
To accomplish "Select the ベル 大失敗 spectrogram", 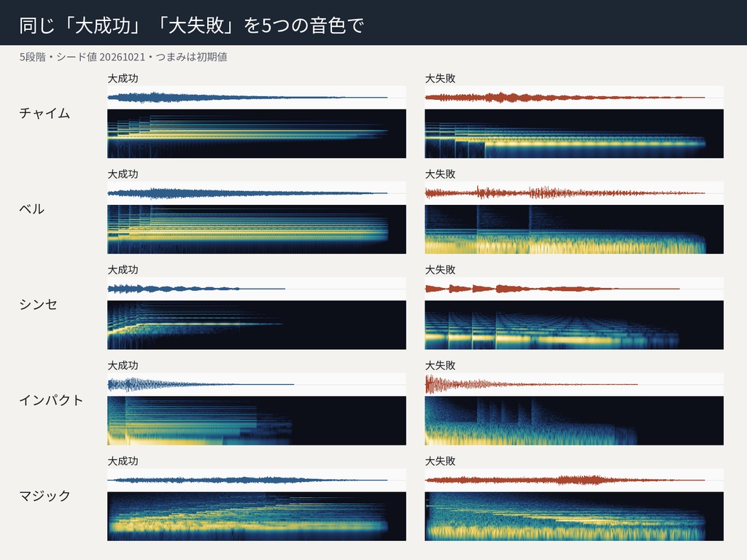I will [x=574, y=230].
